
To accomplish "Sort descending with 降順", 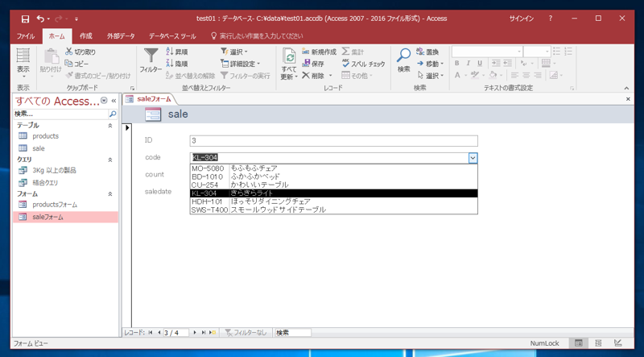I will tap(176, 64).
